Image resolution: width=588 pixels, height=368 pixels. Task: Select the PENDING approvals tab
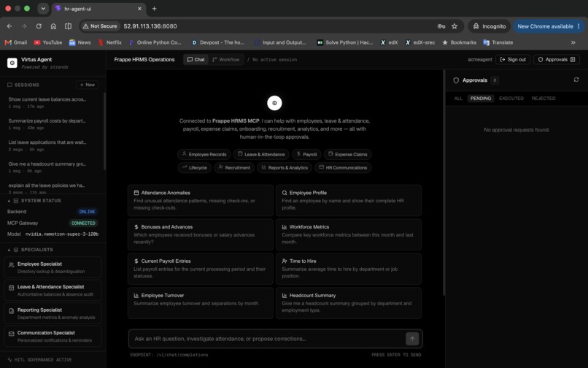click(480, 99)
